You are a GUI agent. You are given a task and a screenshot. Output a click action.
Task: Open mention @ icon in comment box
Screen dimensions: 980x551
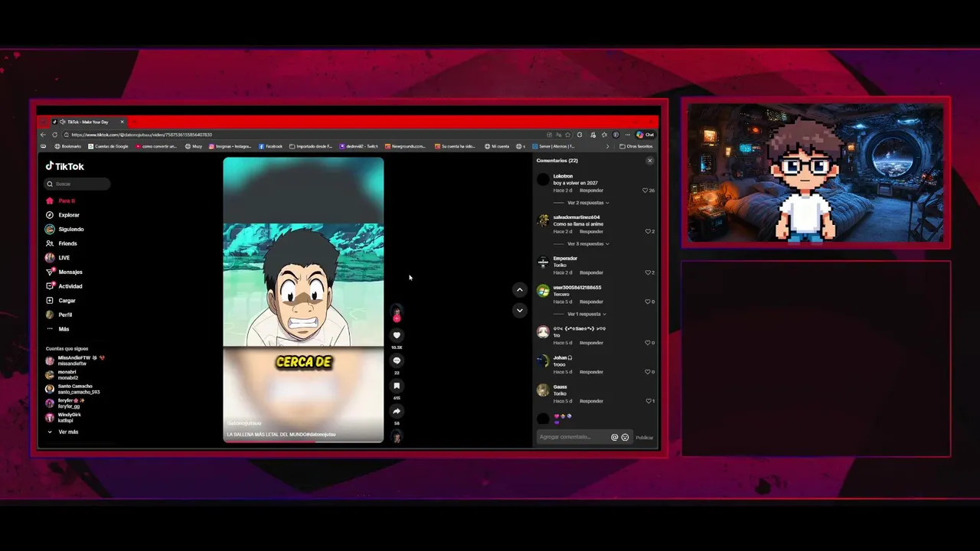pyautogui.click(x=614, y=437)
